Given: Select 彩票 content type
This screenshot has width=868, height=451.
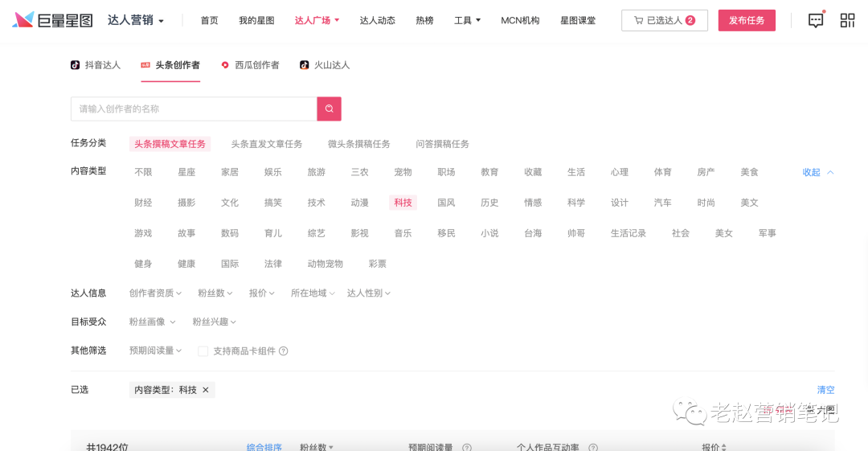Looking at the screenshot, I should [378, 264].
